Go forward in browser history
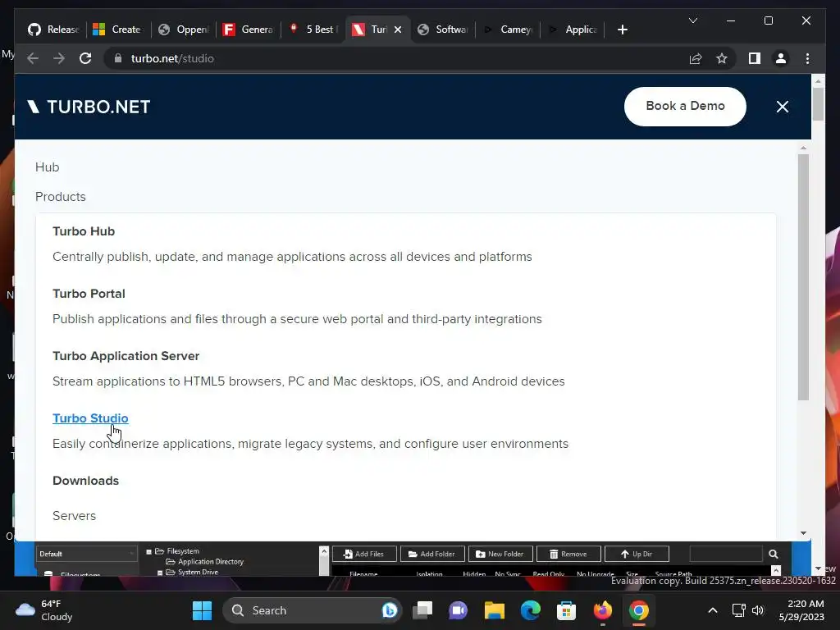 pos(59,58)
